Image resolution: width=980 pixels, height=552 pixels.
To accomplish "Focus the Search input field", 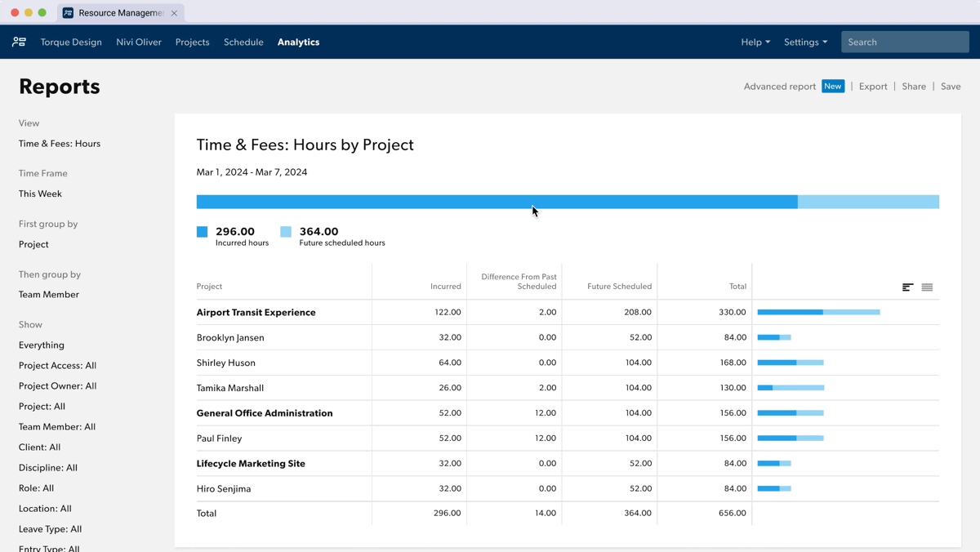I will 905,42.
